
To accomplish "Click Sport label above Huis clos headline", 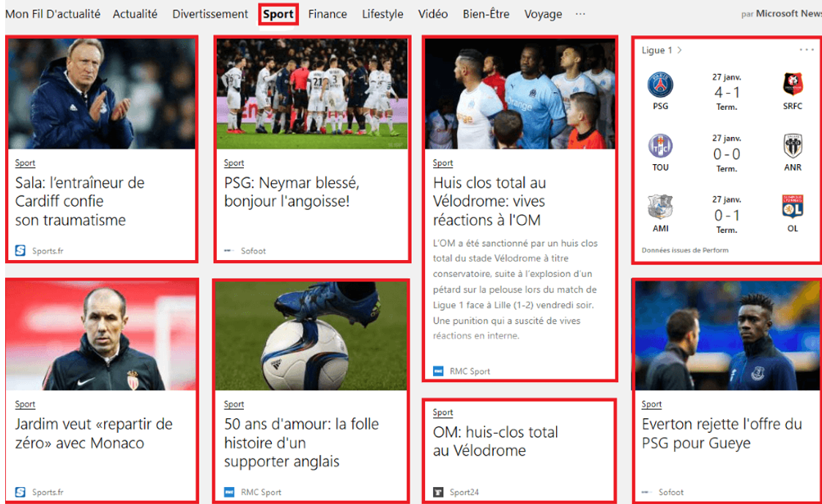I will pyautogui.click(x=443, y=163).
